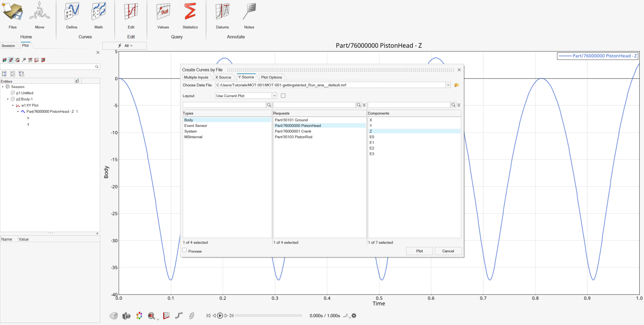Open the Plot Options tab

click(271, 77)
